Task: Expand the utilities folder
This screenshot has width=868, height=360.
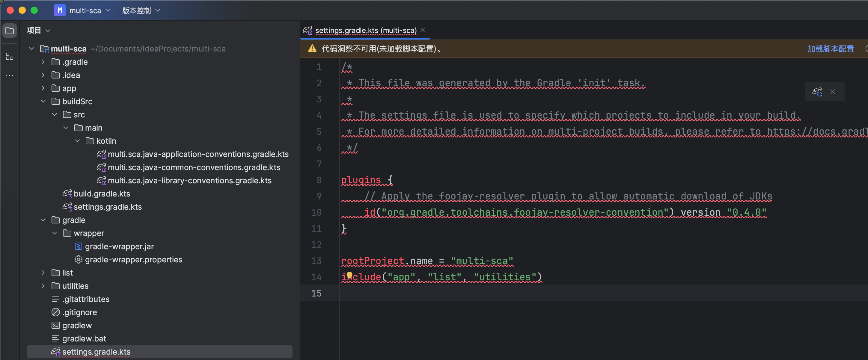Action: point(43,286)
